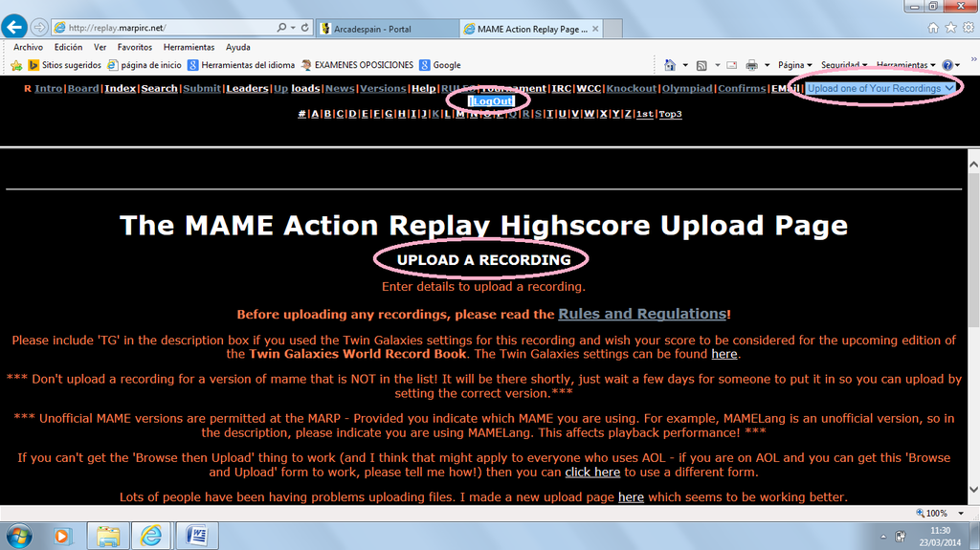Open Herramientas del idioma favorite
This screenshot has width=980, height=550.
[x=241, y=65]
